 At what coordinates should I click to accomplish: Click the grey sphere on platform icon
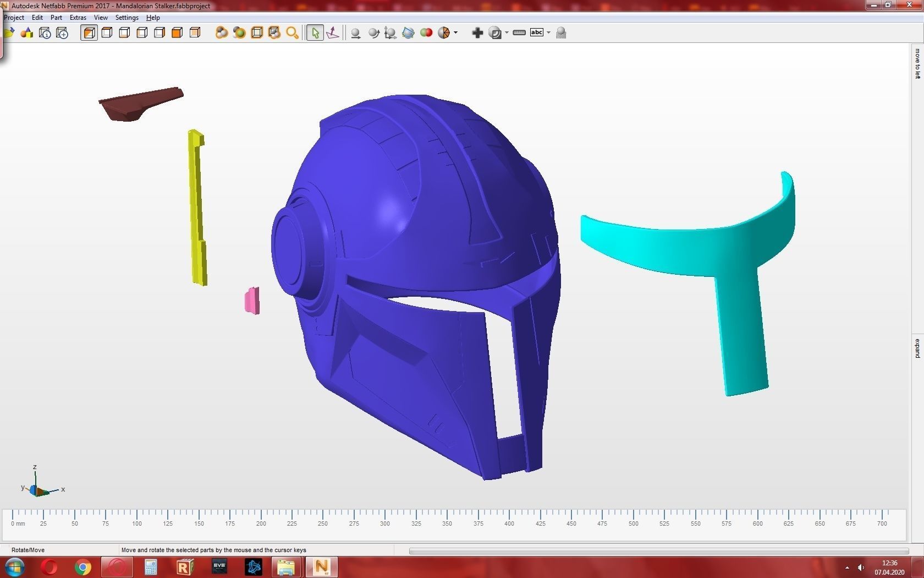point(356,33)
